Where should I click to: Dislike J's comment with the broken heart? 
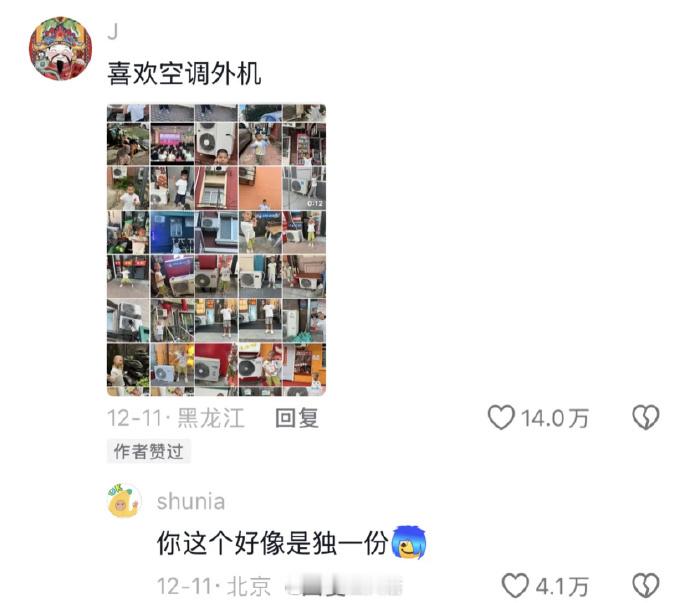pyautogui.click(x=646, y=417)
